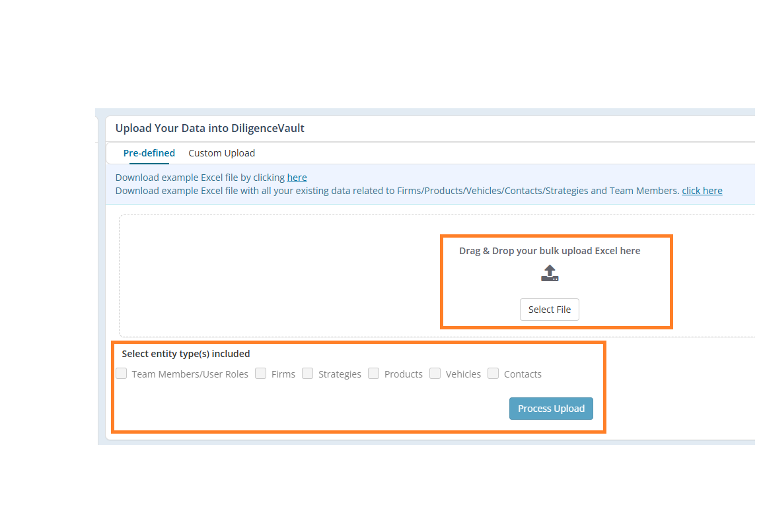Image resolution: width=761 pixels, height=532 pixels.
Task: Check the Contacts checkbox
Action: point(493,374)
